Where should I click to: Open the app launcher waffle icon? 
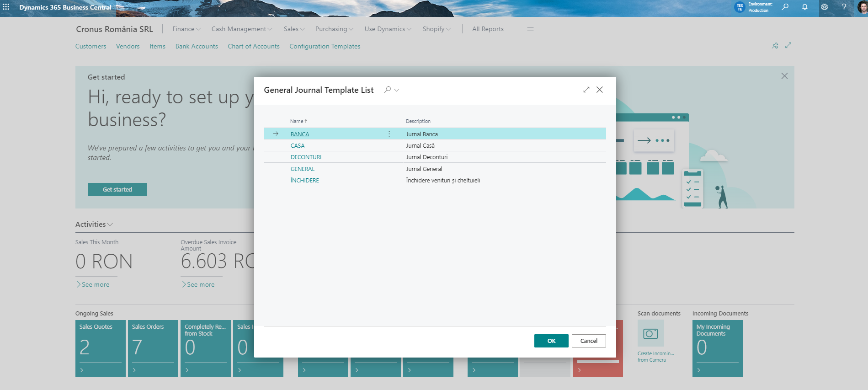tap(6, 7)
